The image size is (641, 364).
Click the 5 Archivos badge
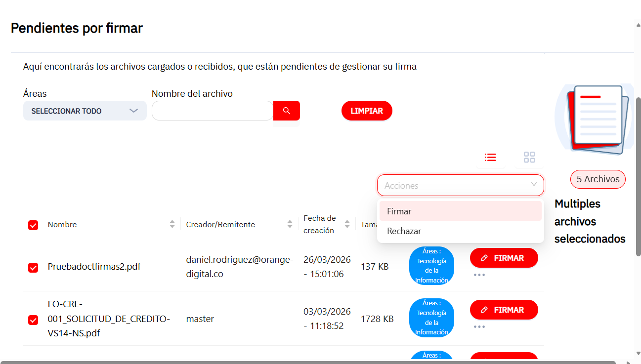tap(598, 179)
